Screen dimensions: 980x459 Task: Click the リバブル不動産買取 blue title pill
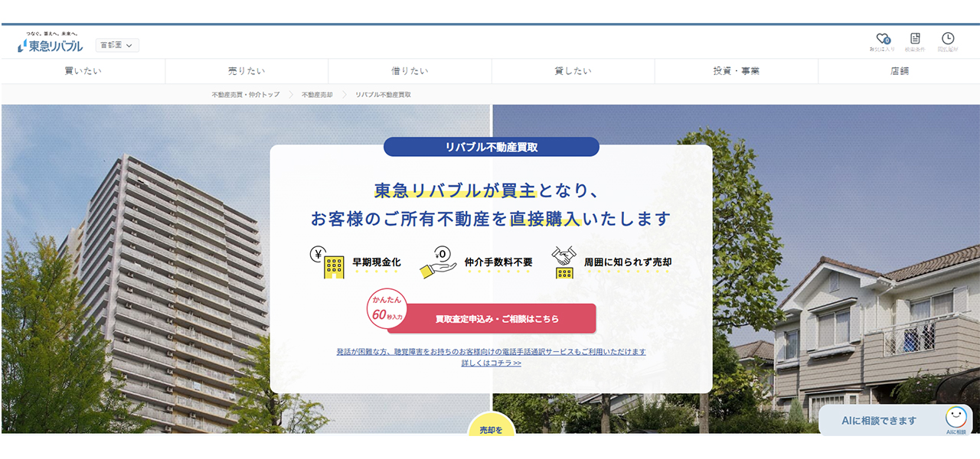[x=492, y=147]
